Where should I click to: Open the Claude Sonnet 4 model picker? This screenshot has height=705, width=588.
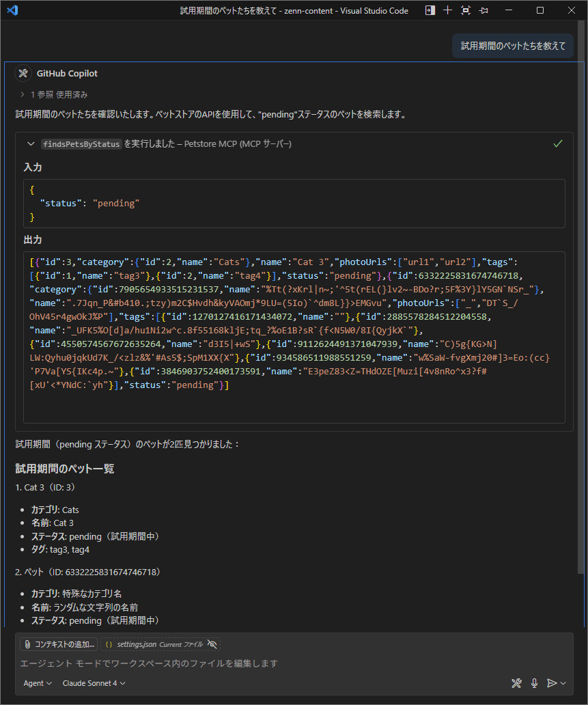point(94,683)
